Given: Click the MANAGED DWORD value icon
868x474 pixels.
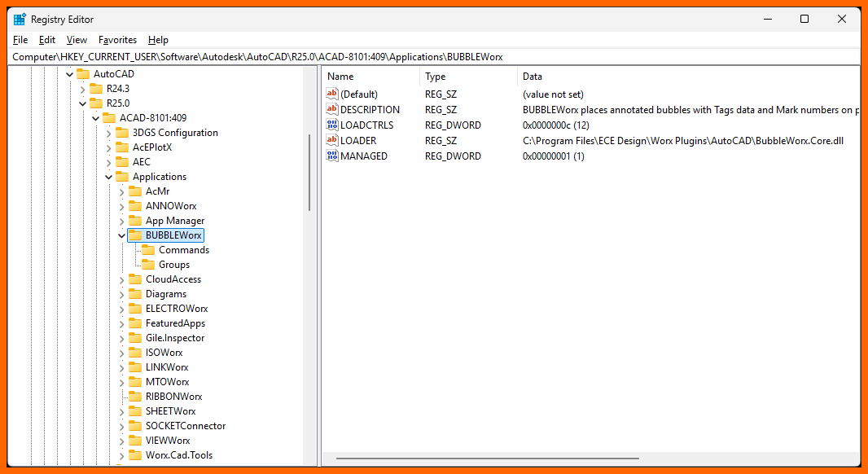Looking at the screenshot, I should click(332, 156).
